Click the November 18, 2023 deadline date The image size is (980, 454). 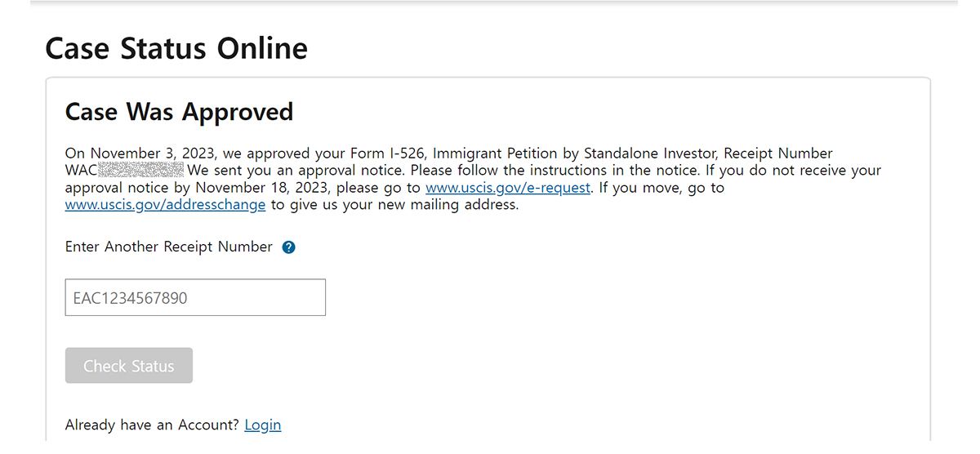(x=259, y=188)
